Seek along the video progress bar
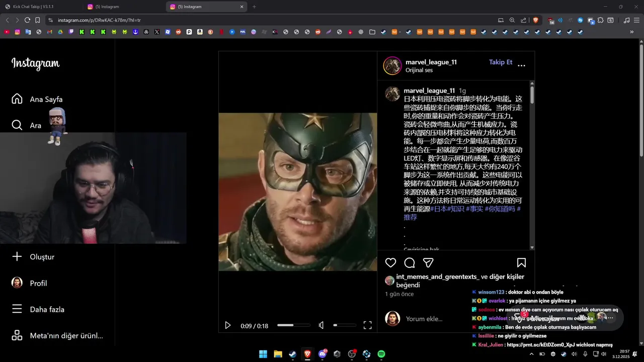Image resolution: width=644 pixels, height=362 pixels. click(293, 325)
